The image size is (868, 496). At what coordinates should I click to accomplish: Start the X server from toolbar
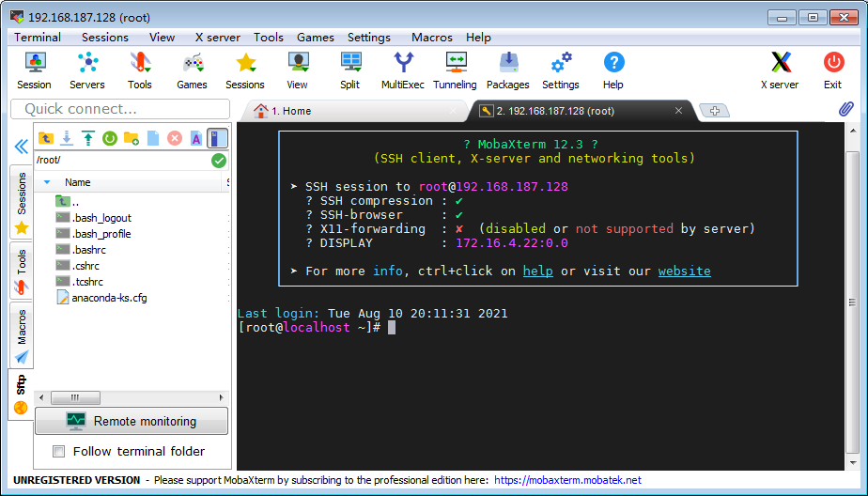point(780,70)
